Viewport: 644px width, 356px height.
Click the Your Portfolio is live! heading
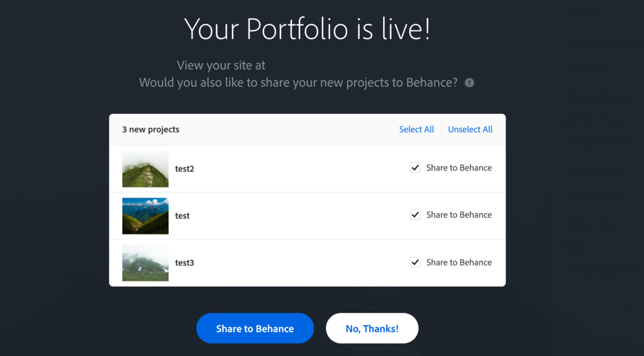tap(307, 29)
